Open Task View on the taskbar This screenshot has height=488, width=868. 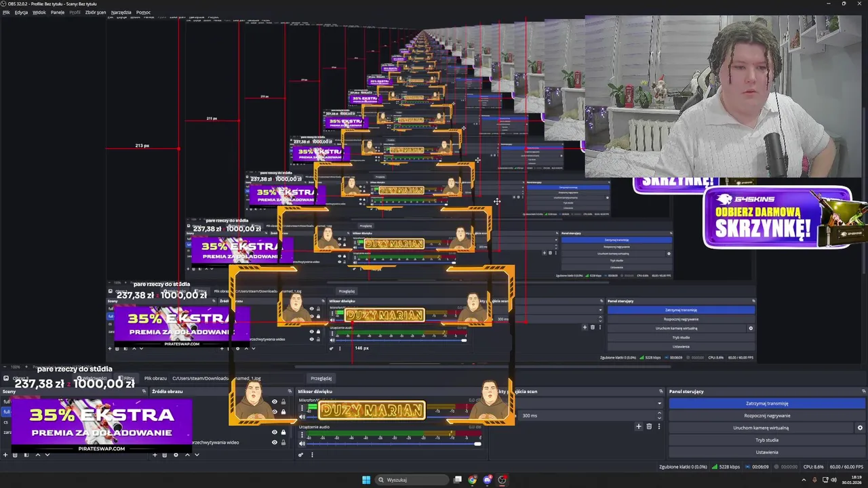[458, 480]
